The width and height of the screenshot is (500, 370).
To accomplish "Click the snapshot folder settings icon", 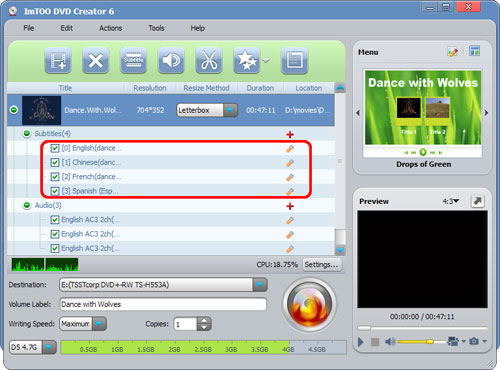I will click(453, 341).
